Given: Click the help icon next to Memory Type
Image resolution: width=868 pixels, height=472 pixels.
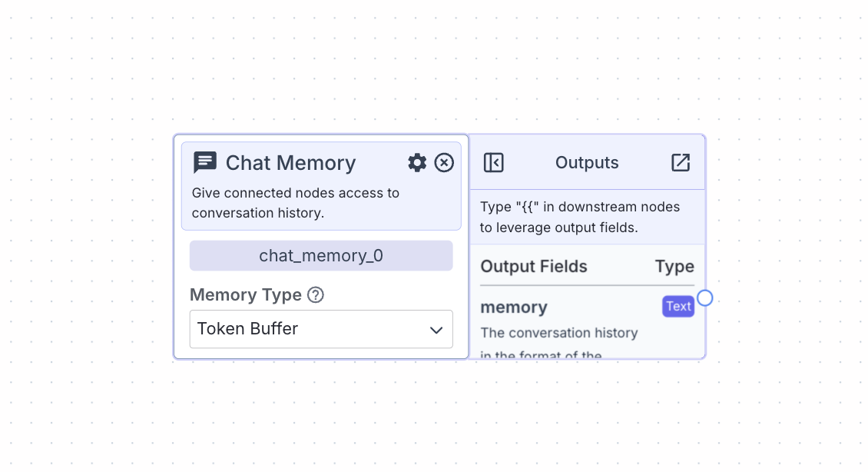Looking at the screenshot, I should coord(314,294).
